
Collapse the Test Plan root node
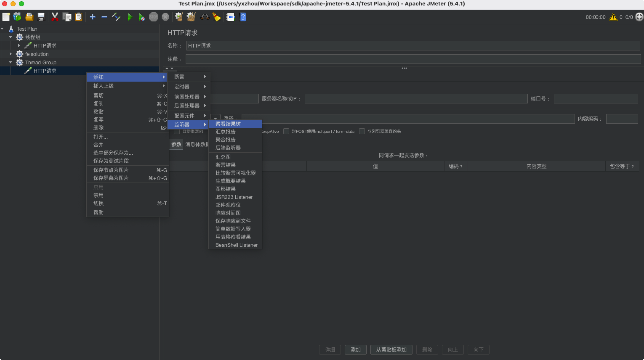2,29
